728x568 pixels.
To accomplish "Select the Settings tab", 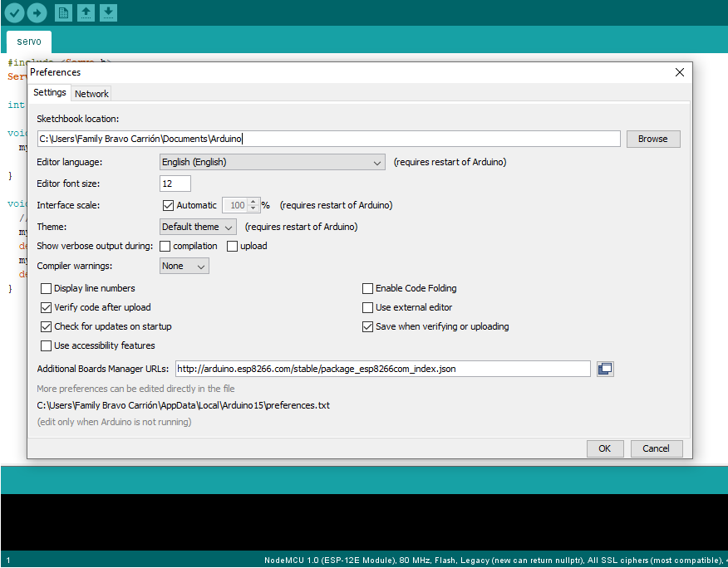I will [x=49, y=92].
